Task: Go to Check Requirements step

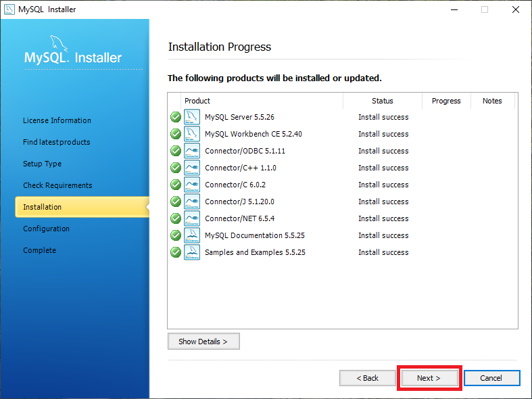Action: tap(57, 185)
